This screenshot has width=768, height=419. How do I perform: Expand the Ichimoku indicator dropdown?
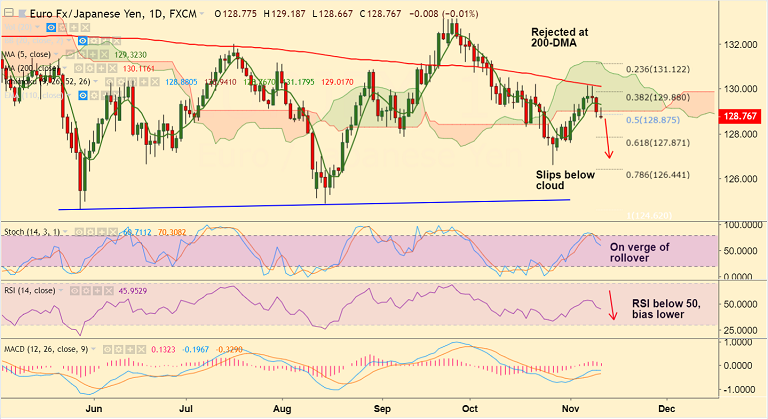96,81
